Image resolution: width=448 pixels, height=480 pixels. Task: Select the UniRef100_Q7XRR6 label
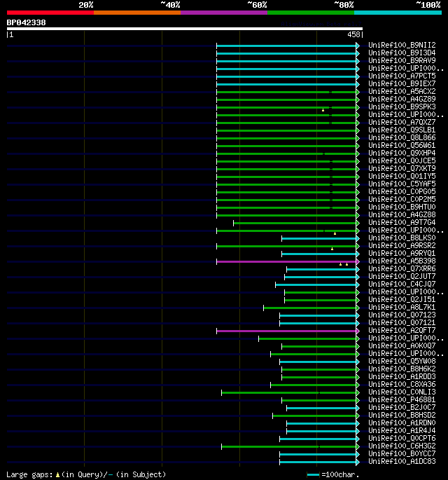tap(402, 269)
